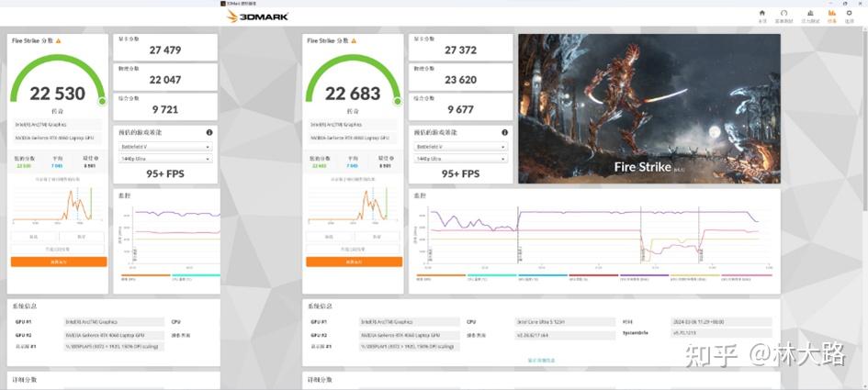This screenshot has height=390, width=868.
Task: Click the wide white compare button under 22 683
Action: click(x=354, y=250)
